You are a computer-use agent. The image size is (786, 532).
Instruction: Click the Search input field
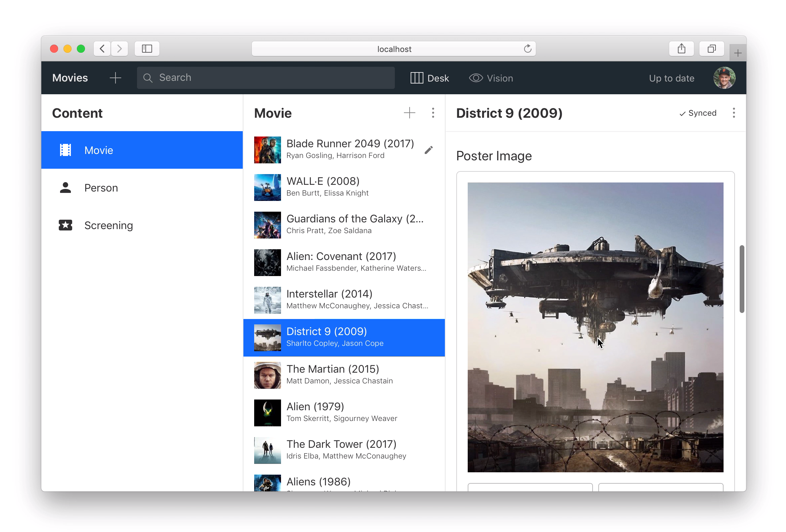[266, 78]
